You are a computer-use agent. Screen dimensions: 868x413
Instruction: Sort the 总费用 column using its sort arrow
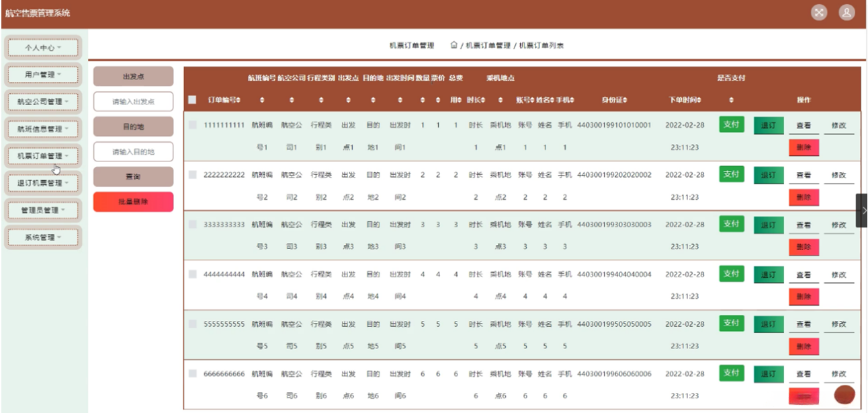460,100
